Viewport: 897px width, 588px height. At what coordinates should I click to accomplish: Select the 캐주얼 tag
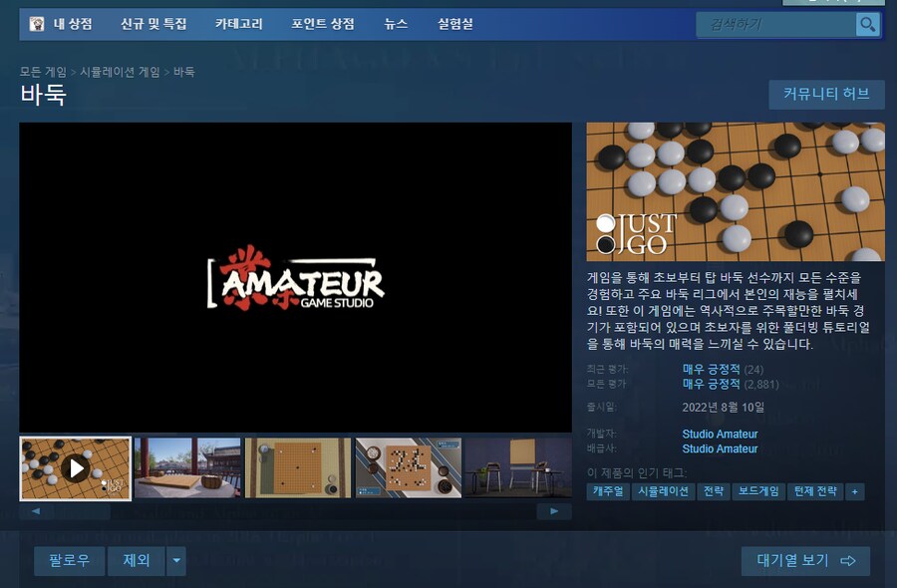click(608, 491)
